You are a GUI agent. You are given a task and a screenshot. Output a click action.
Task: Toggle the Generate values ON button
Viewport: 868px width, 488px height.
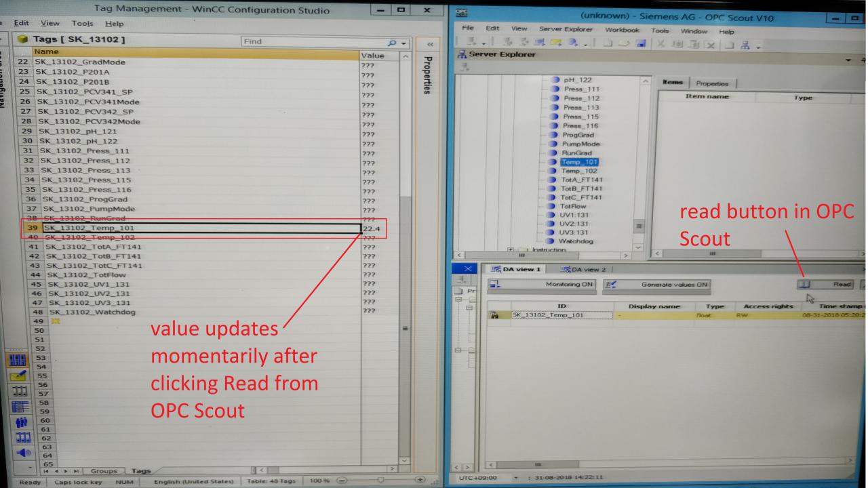coord(656,285)
